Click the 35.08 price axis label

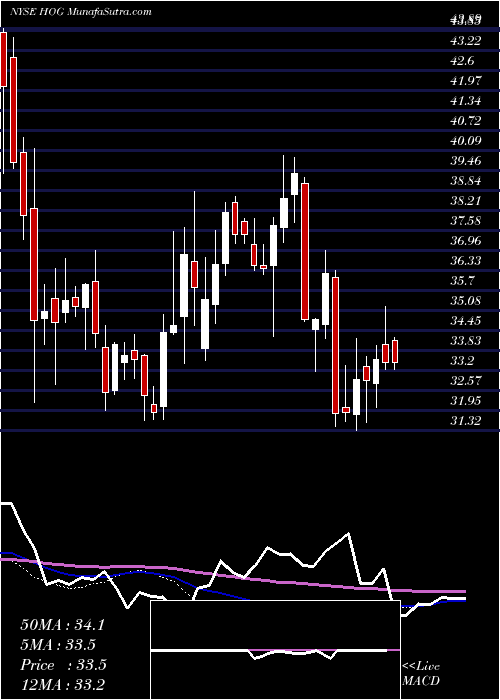tap(466, 300)
